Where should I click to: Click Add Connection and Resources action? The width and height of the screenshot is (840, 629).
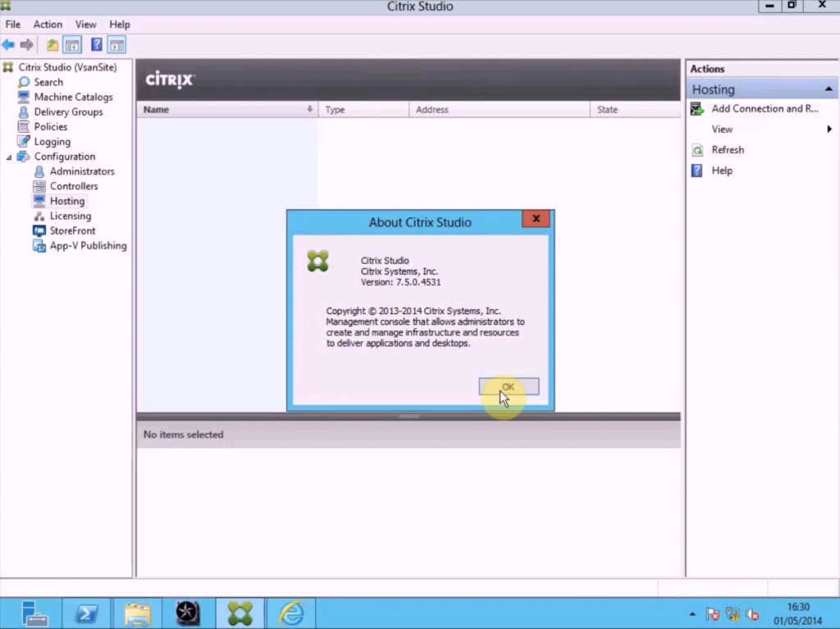[765, 108]
